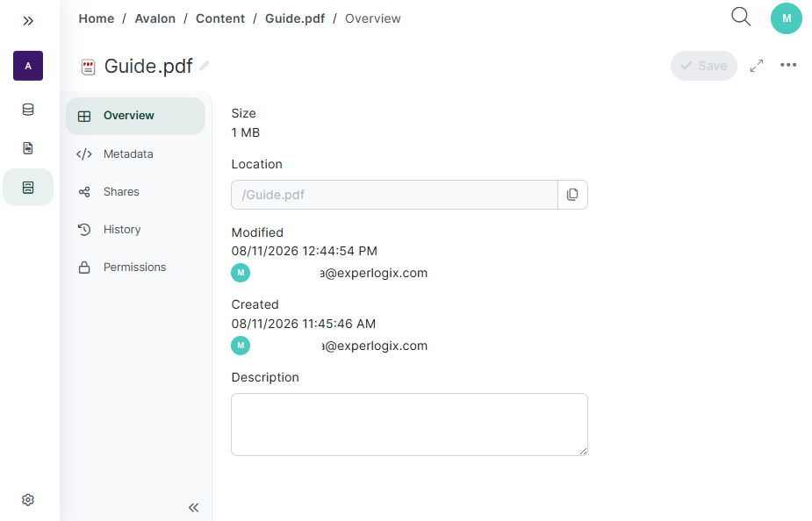The width and height of the screenshot is (812, 521).
Task: Click the Overview breadcrumb text
Action: click(x=373, y=18)
